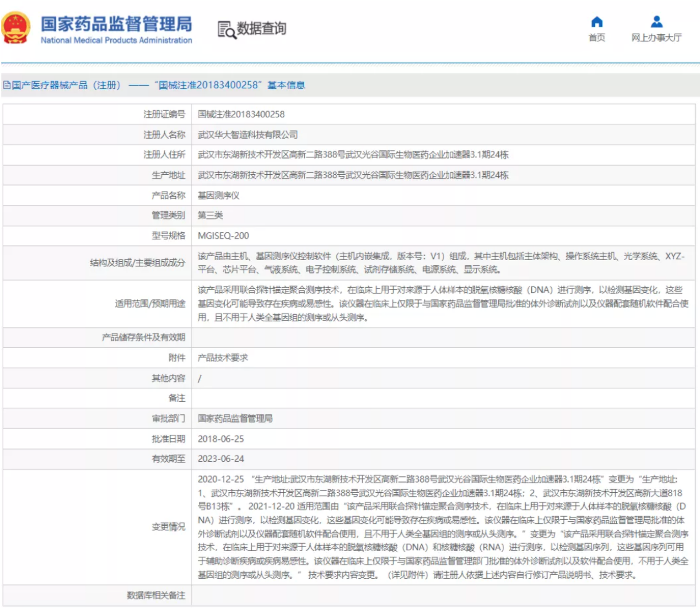Click the 注册证编号 row label
Image resolution: width=700 pixels, height=609 pixels.
(x=164, y=114)
